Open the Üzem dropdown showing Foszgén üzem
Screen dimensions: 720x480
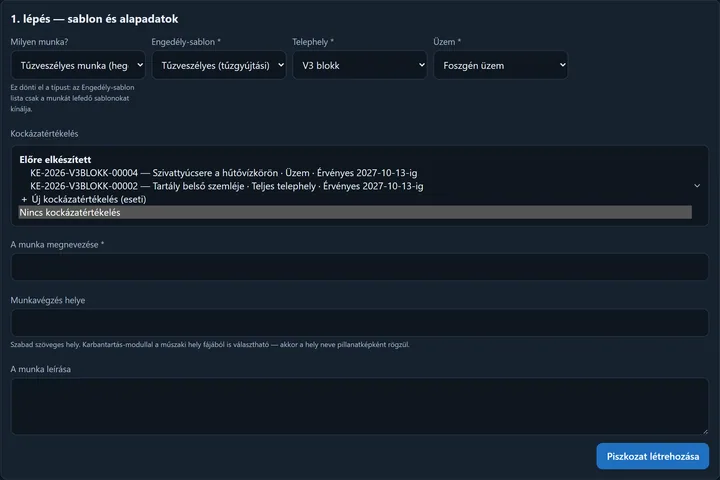pyautogui.click(x=501, y=65)
